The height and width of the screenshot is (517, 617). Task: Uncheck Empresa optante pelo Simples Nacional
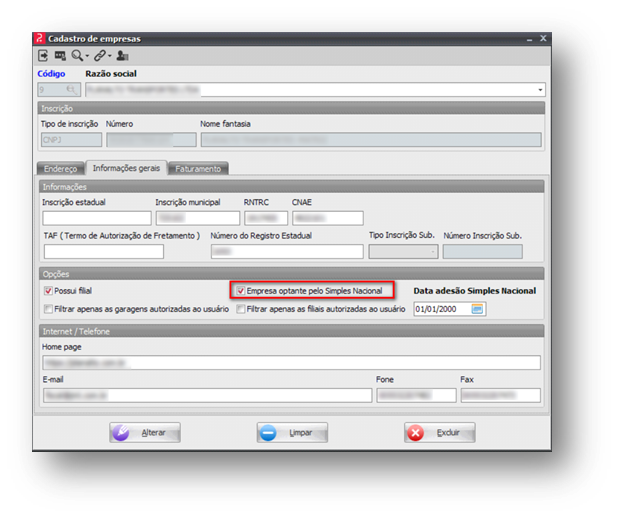pyautogui.click(x=240, y=291)
